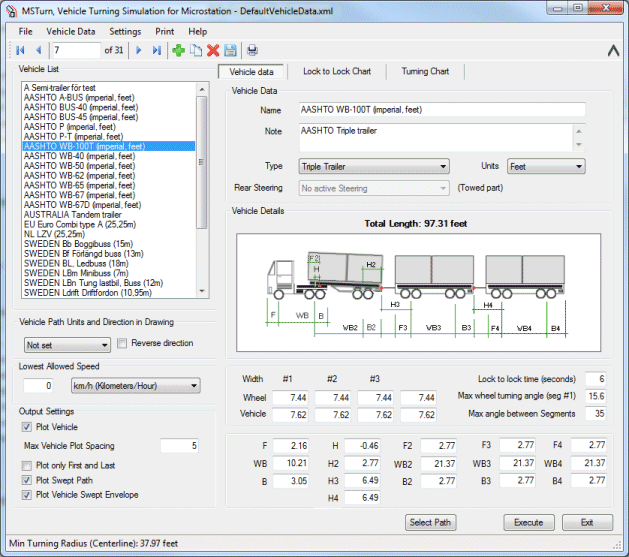Image resolution: width=629 pixels, height=557 pixels.
Task: Click the WB value field 10.21
Action: pyautogui.click(x=291, y=463)
